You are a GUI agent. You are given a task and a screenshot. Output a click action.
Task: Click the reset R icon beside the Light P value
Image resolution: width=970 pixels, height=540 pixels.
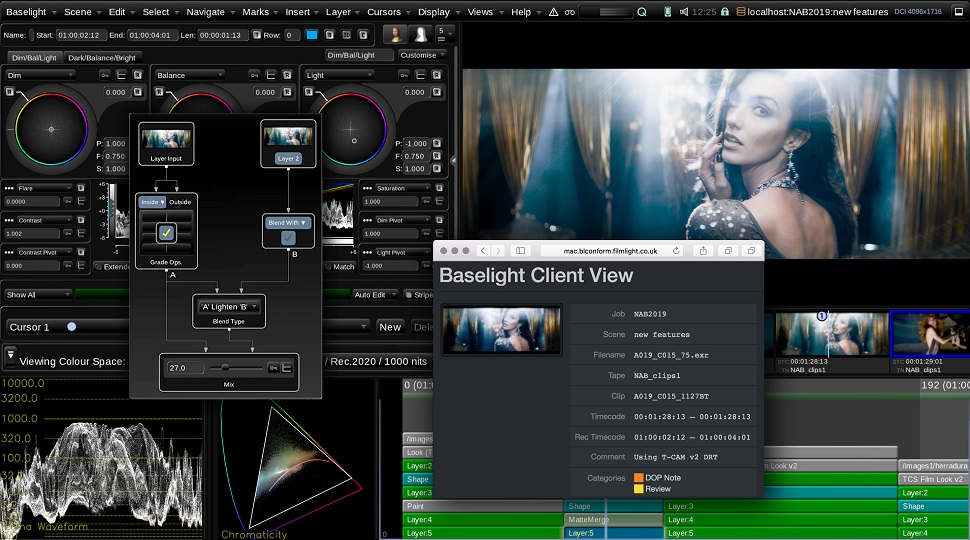[x=437, y=143]
